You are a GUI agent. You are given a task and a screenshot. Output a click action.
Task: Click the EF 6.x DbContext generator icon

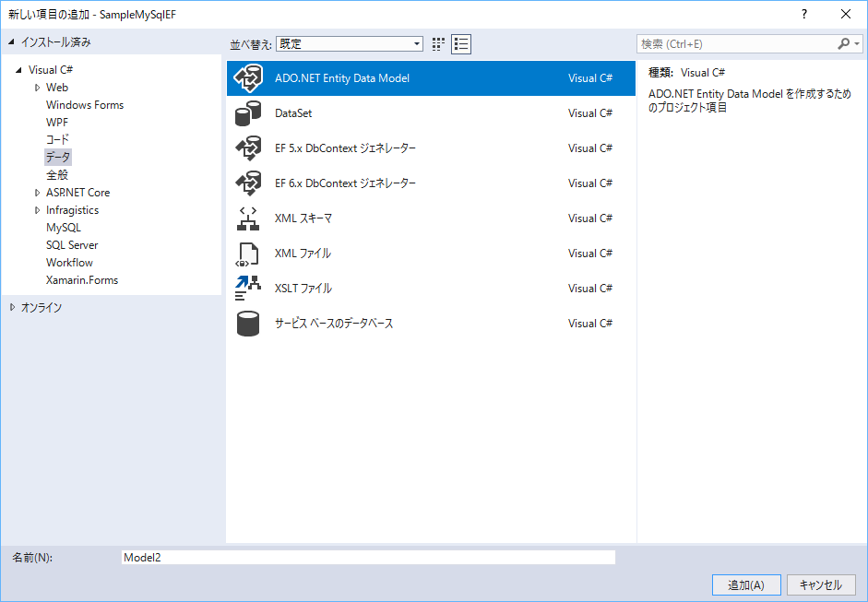click(x=248, y=183)
